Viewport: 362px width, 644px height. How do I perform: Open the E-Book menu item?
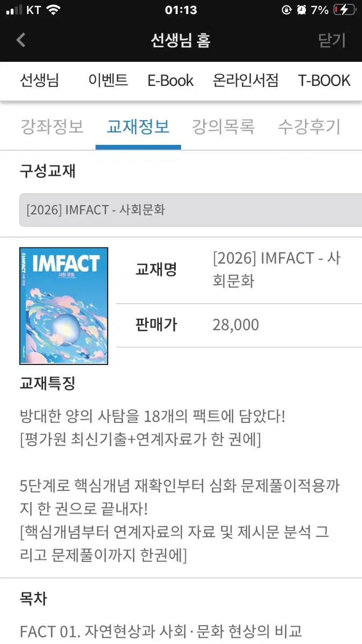[x=170, y=80]
